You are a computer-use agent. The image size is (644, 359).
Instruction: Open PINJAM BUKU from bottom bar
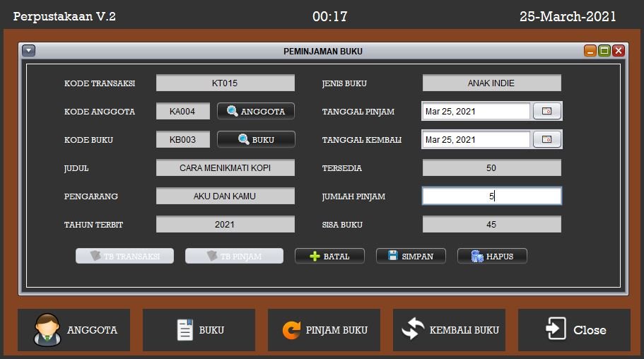(324, 330)
